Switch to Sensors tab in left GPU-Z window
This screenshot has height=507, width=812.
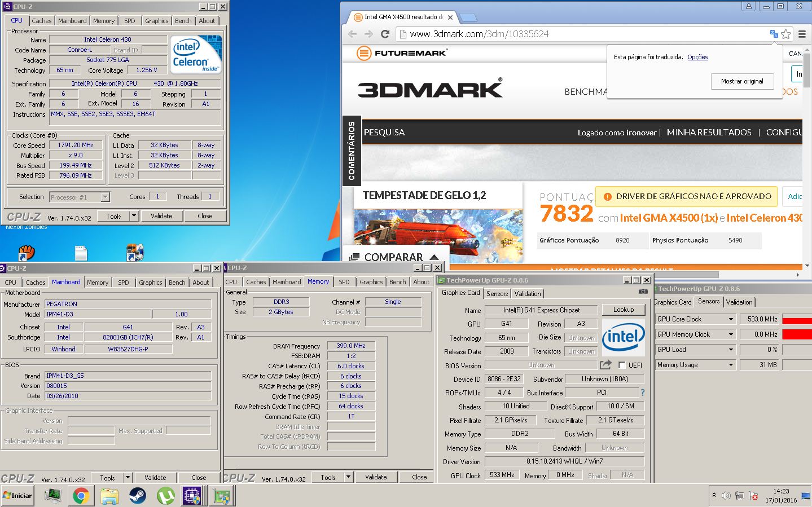(497, 294)
